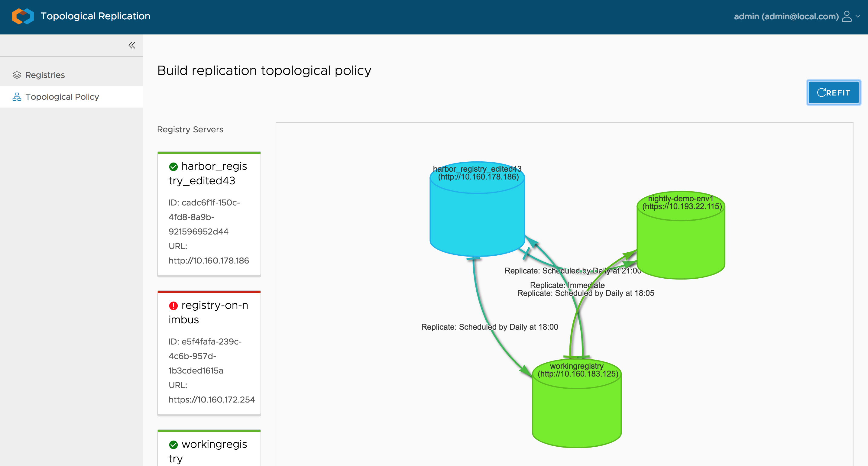Image resolution: width=868 pixels, height=466 pixels.
Task: Click the ID e5f4fafa-239c registry identifier
Action: point(205,356)
